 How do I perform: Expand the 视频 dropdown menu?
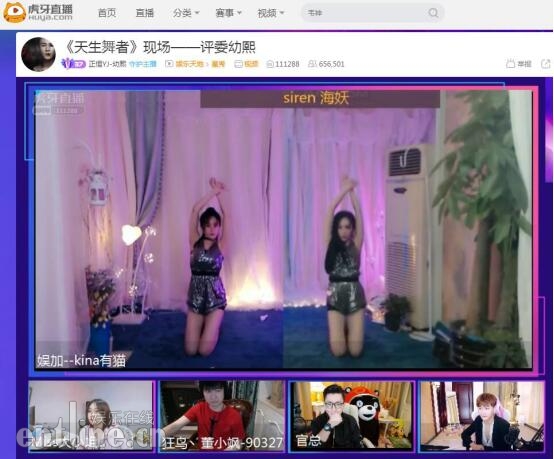(271, 13)
